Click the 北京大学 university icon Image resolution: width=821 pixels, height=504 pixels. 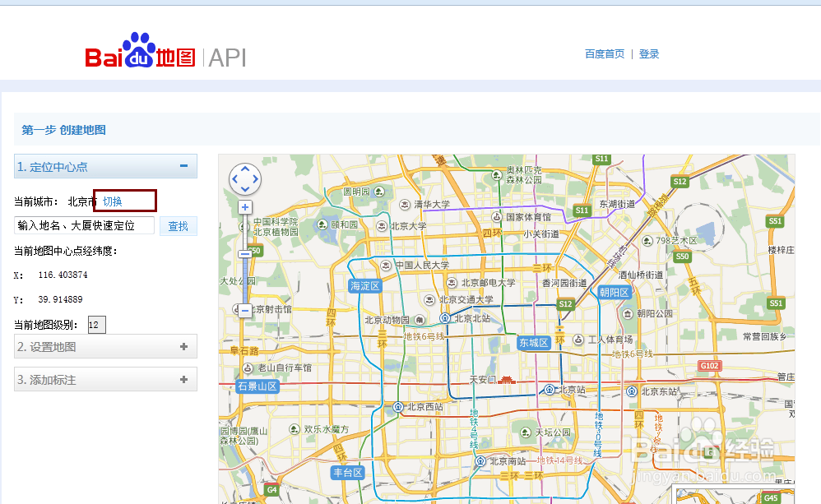click(383, 226)
